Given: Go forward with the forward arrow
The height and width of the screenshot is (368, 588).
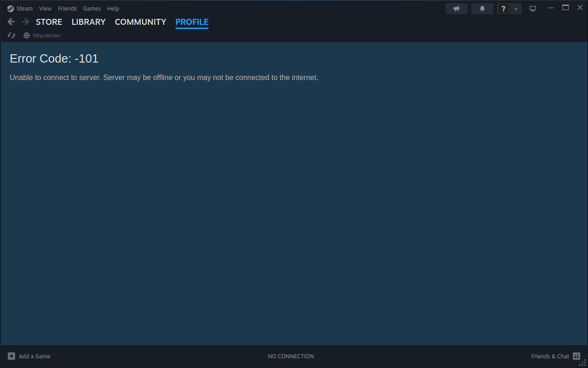Looking at the screenshot, I should 26,22.
